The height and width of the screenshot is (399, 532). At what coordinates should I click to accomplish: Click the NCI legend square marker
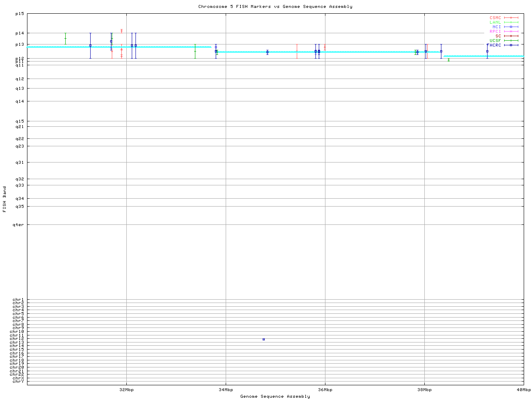click(x=511, y=27)
